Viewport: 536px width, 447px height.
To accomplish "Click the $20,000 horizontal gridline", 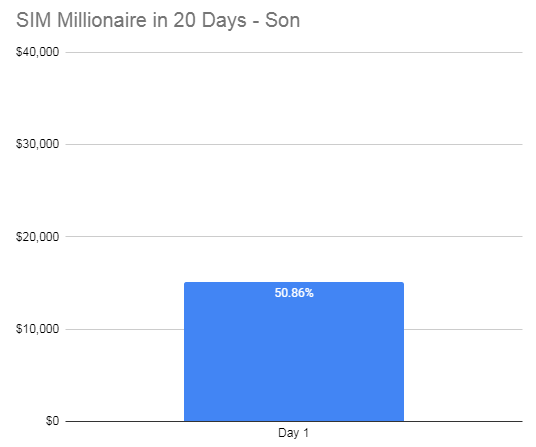I will [294, 236].
